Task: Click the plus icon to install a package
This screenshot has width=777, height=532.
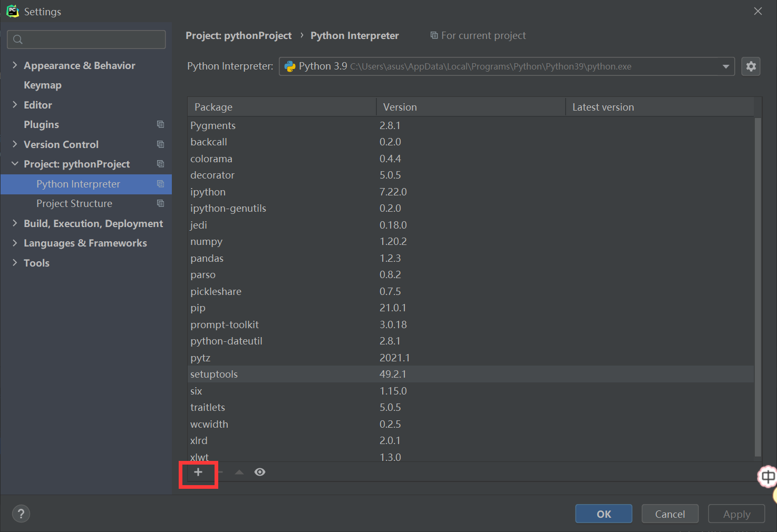Action: tap(198, 472)
